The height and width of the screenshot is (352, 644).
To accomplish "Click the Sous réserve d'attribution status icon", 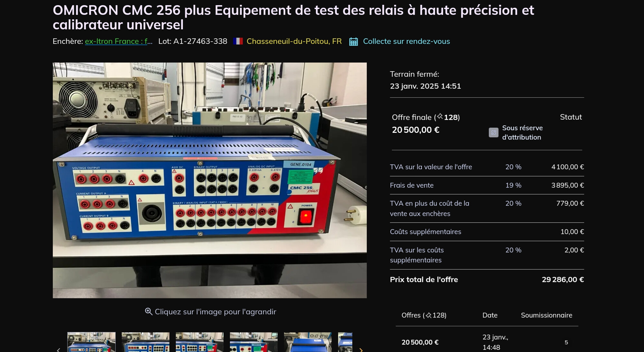I will tap(493, 132).
